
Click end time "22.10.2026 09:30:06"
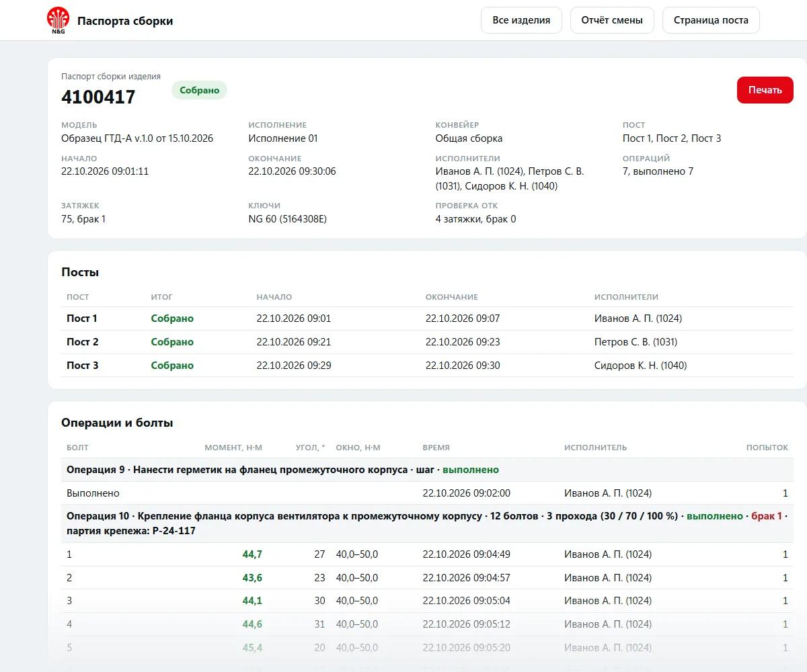click(x=292, y=171)
